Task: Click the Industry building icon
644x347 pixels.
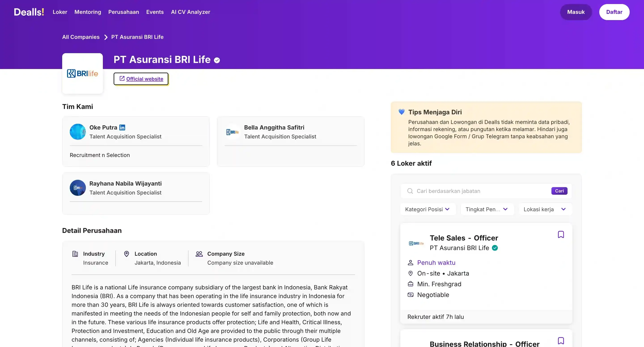Action: 75,254
